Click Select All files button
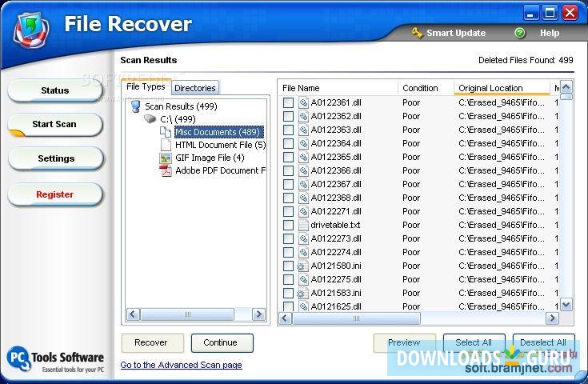588x384 pixels. (474, 342)
